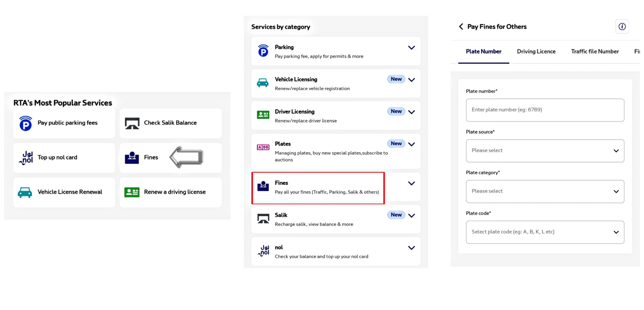Click the Fines icon in Most Popular Services
Viewport: 644px width, 310px height.
pos(132,158)
